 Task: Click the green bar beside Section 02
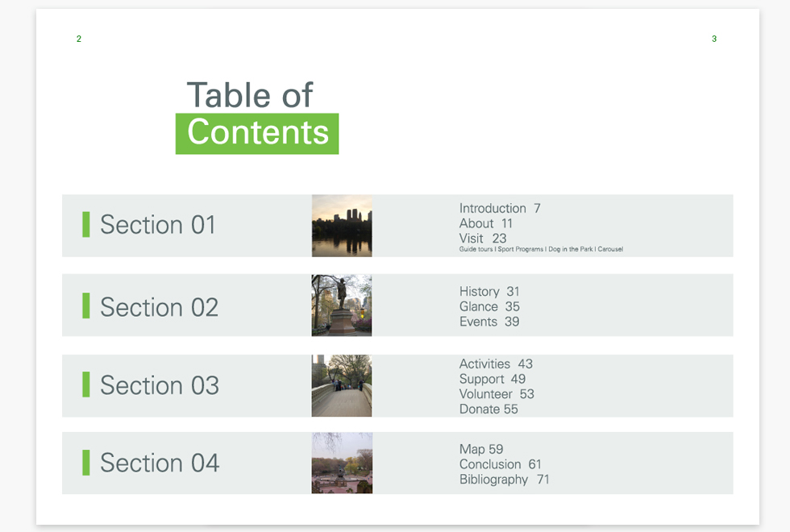pos(86,305)
